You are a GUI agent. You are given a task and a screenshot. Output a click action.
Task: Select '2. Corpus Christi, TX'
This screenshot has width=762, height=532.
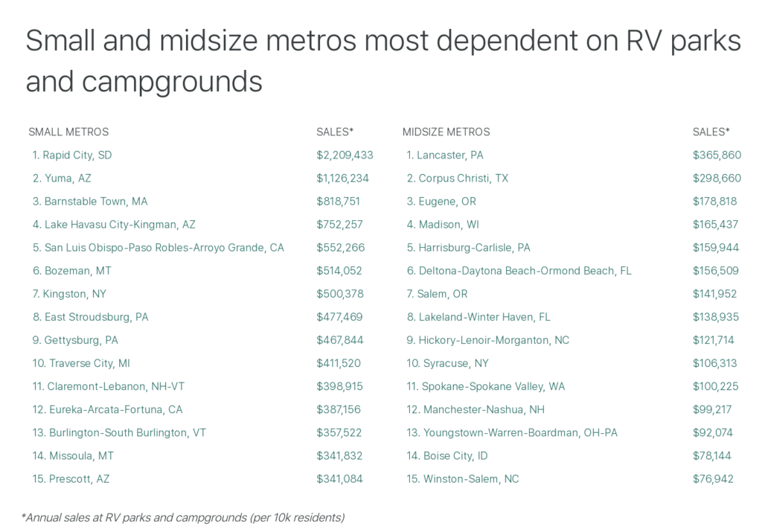pos(458,179)
